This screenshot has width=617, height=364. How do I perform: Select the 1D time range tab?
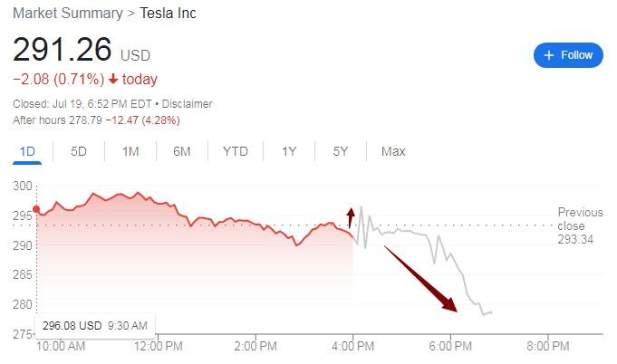(x=27, y=151)
